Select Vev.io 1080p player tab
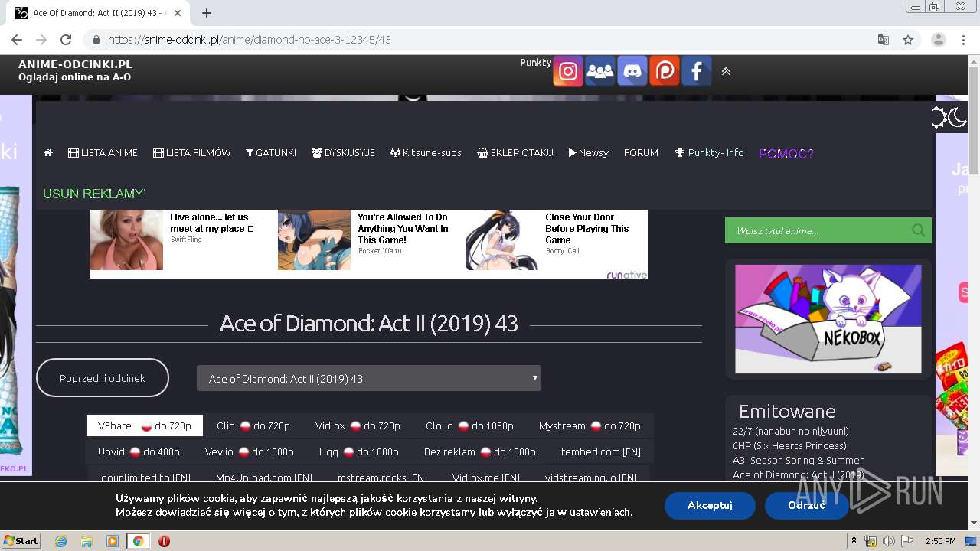 (250, 452)
